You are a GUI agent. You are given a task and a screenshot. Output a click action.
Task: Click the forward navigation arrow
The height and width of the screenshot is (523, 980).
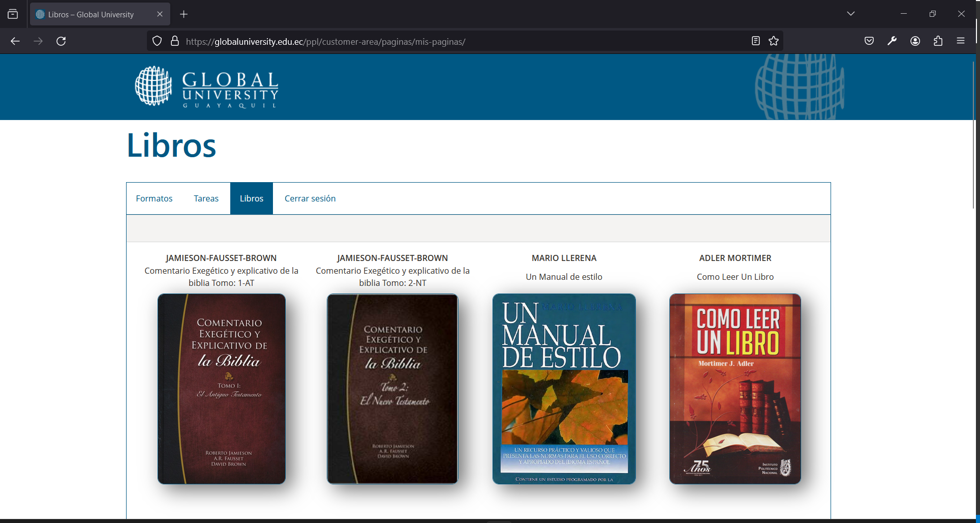point(38,41)
